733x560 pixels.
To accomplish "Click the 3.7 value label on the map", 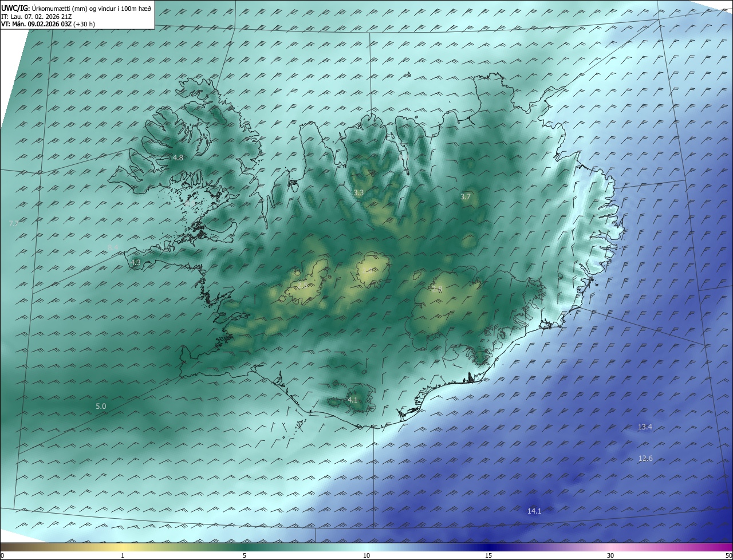I will [x=466, y=196].
